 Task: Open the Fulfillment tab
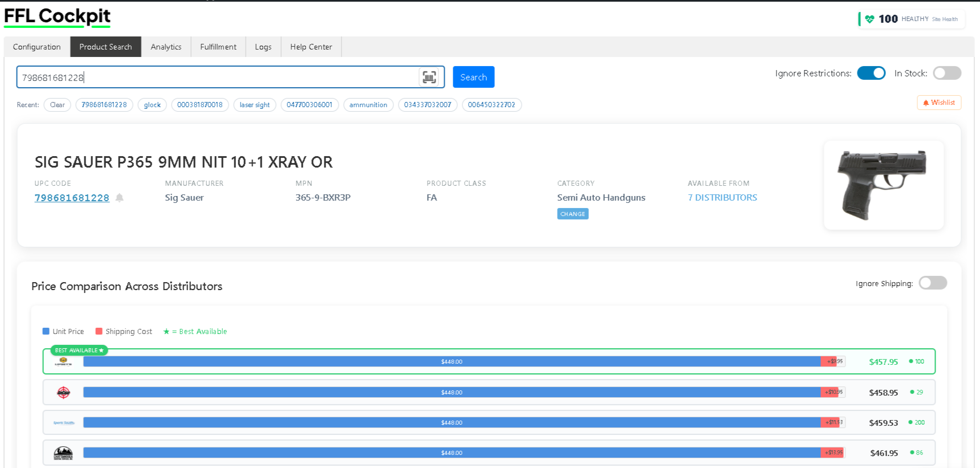[218, 47]
